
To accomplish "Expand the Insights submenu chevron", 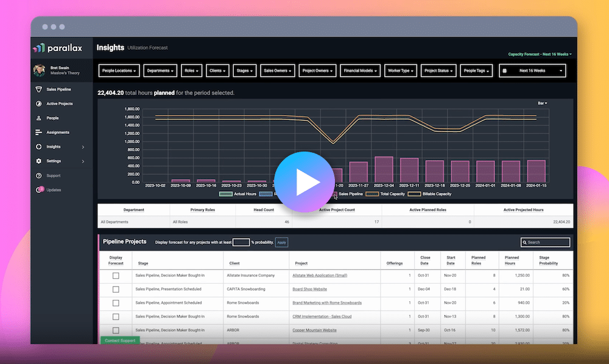I will pyautogui.click(x=83, y=147).
